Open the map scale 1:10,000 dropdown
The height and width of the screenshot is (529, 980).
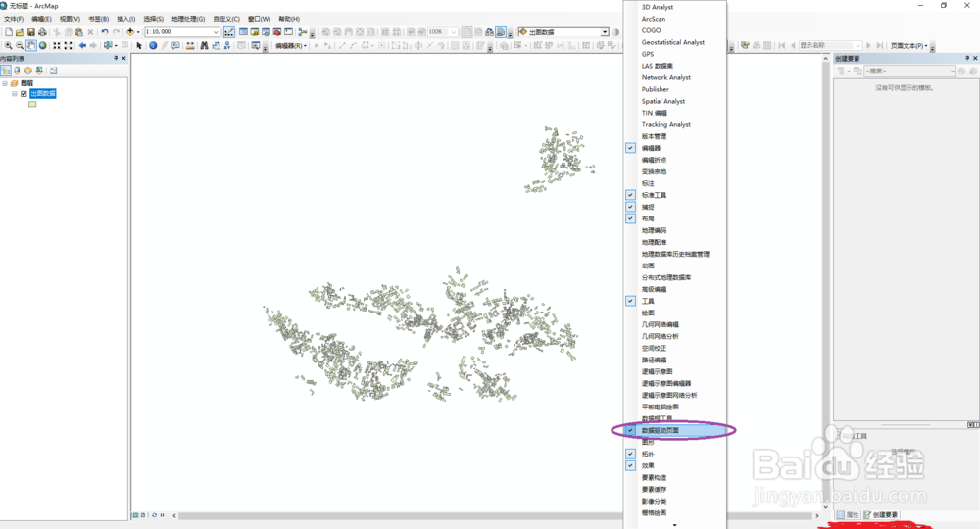(x=216, y=32)
